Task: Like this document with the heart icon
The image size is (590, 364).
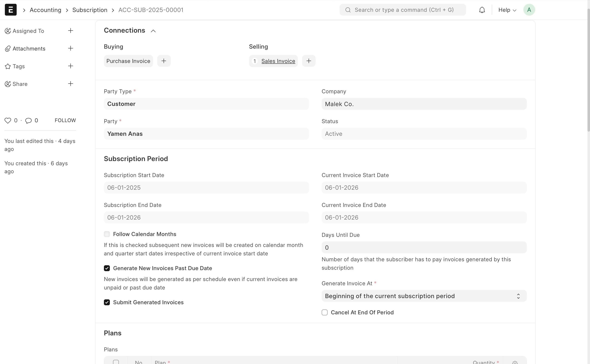Action: click(8, 120)
